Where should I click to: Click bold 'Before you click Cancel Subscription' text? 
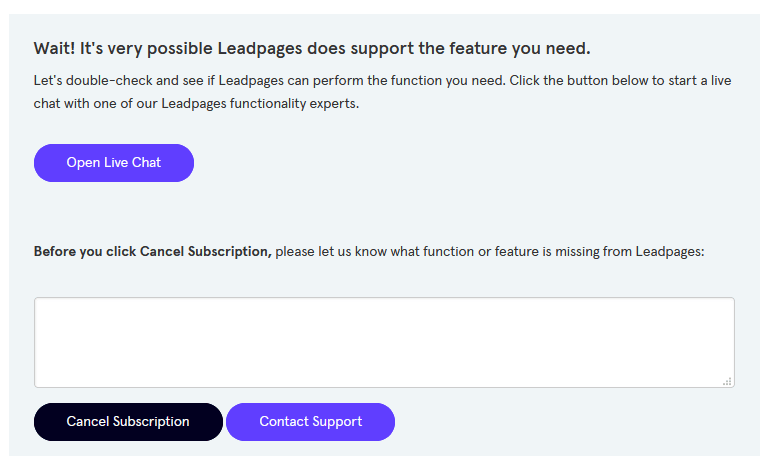pyautogui.click(x=152, y=252)
